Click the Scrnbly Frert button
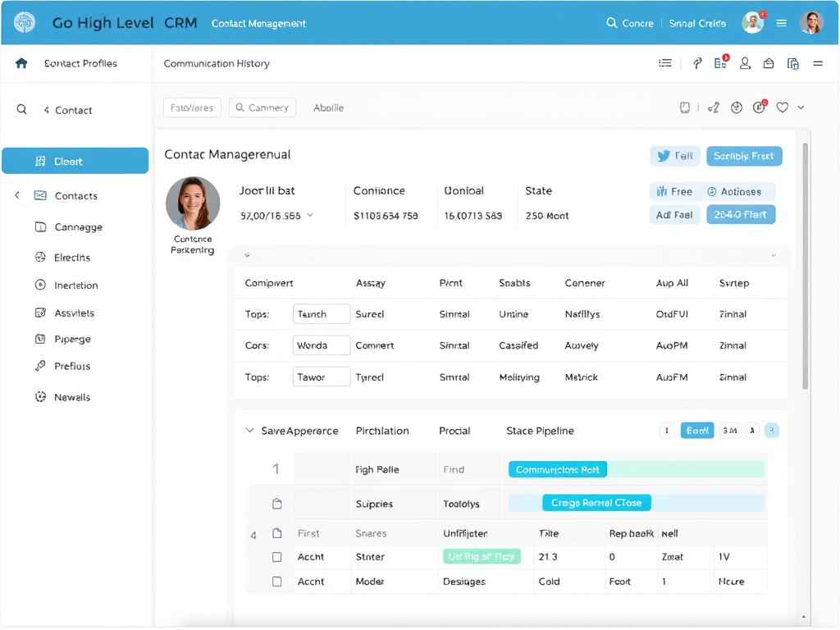 (x=743, y=156)
